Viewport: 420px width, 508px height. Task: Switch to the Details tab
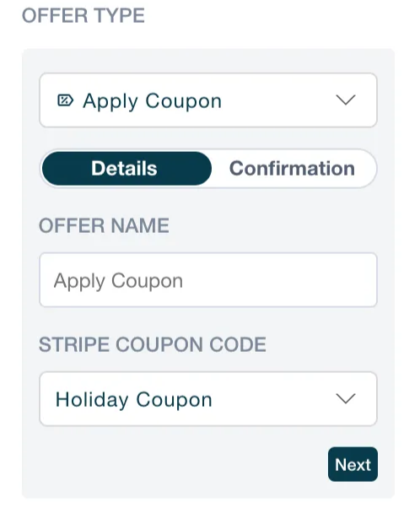click(x=127, y=169)
